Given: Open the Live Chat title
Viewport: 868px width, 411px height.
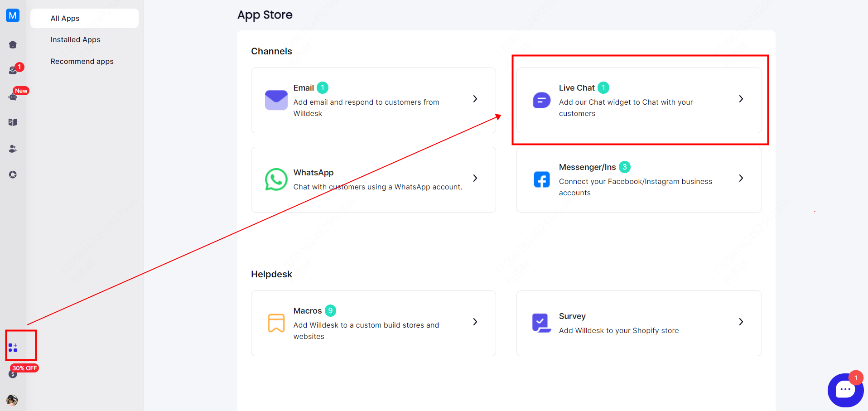Looking at the screenshot, I should (x=577, y=88).
